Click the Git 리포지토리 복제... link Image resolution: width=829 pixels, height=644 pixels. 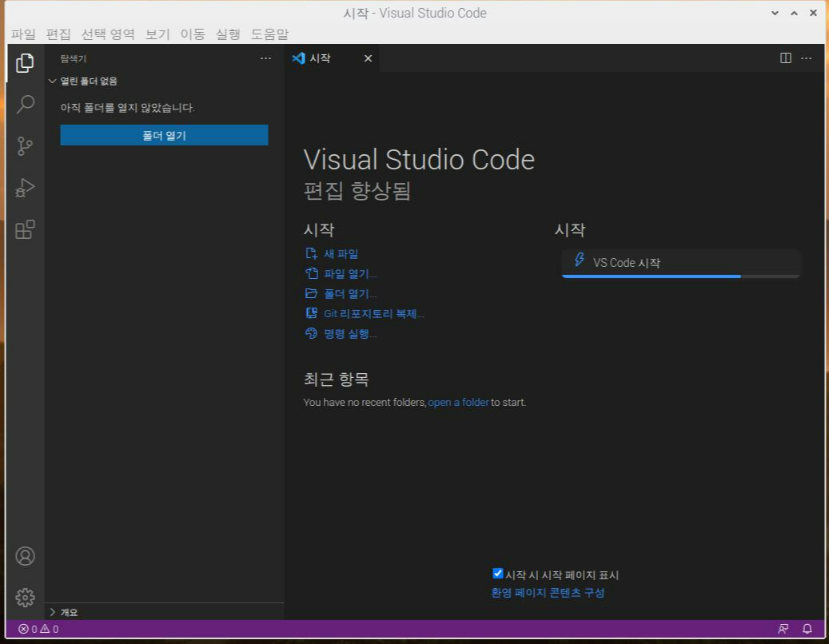[374, 314]
